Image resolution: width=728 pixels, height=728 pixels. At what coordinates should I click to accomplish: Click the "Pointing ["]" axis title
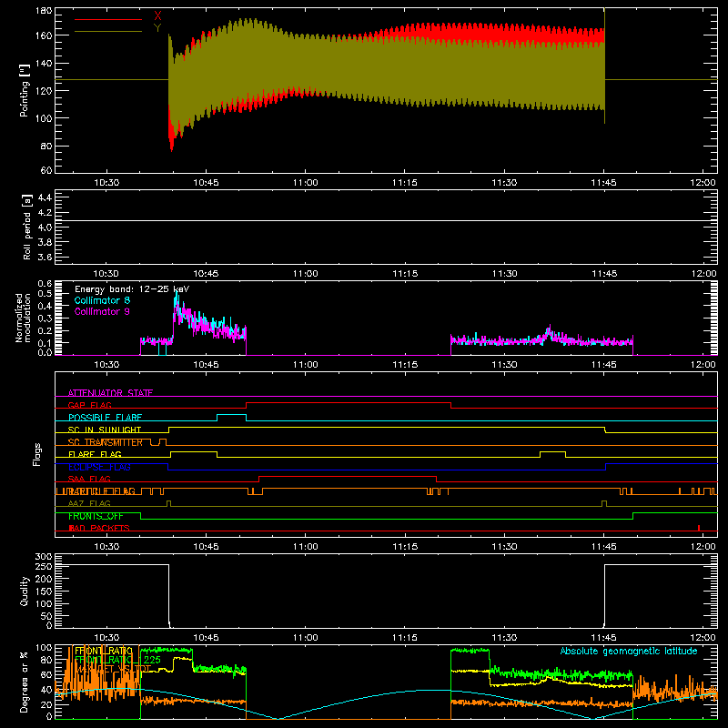pos(25,90)
